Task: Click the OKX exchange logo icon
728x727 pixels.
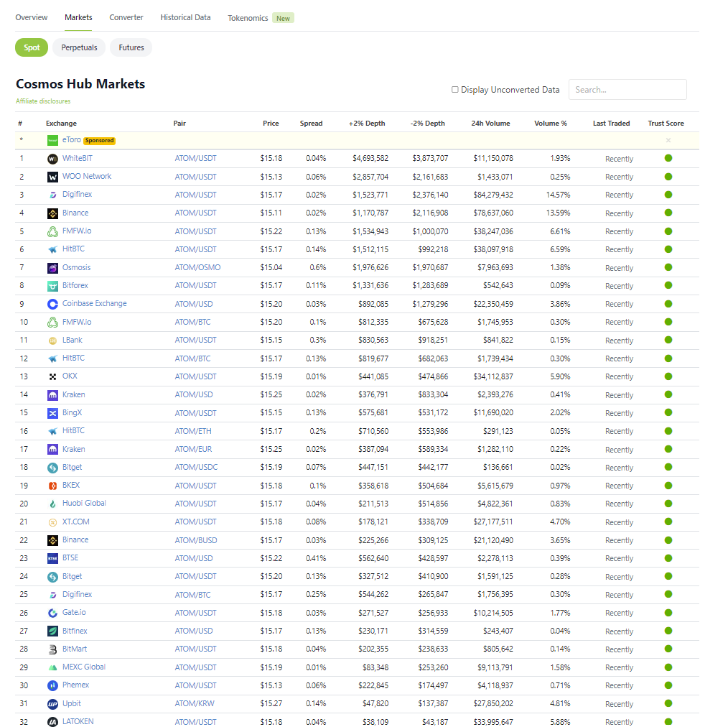Action: (52, 376)
